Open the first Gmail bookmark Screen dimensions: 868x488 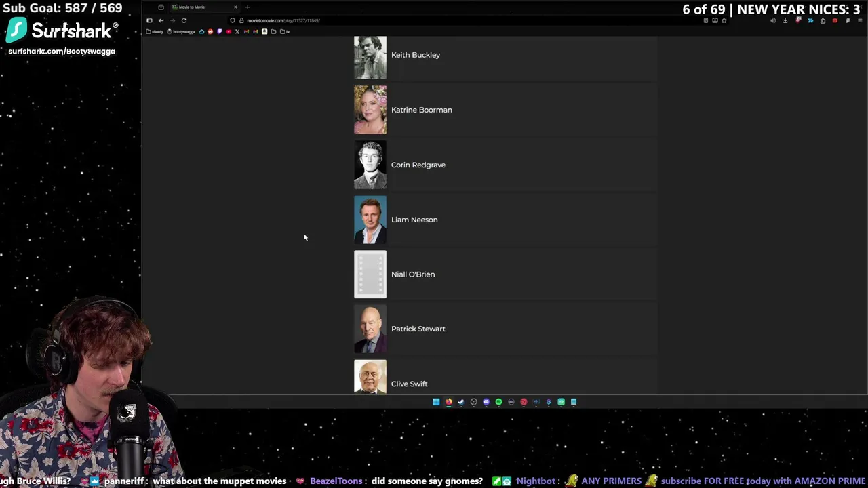click(x=246, y=31)
